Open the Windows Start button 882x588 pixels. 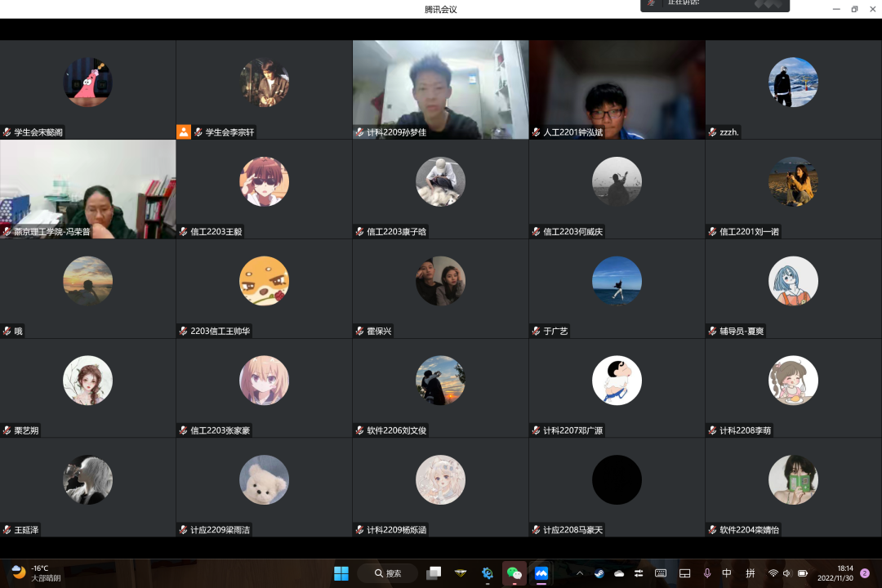click(x=341, y=573)
